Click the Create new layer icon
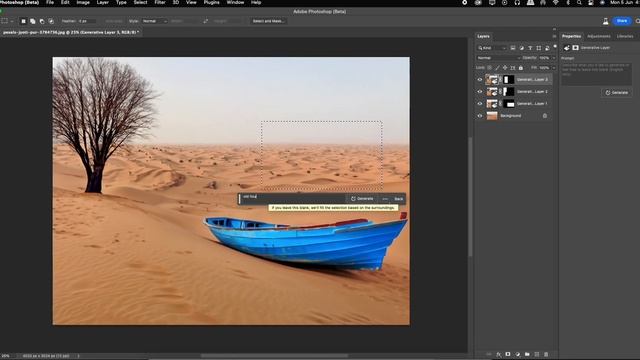Viewport: 640px width, 360px height. (537, 354)
